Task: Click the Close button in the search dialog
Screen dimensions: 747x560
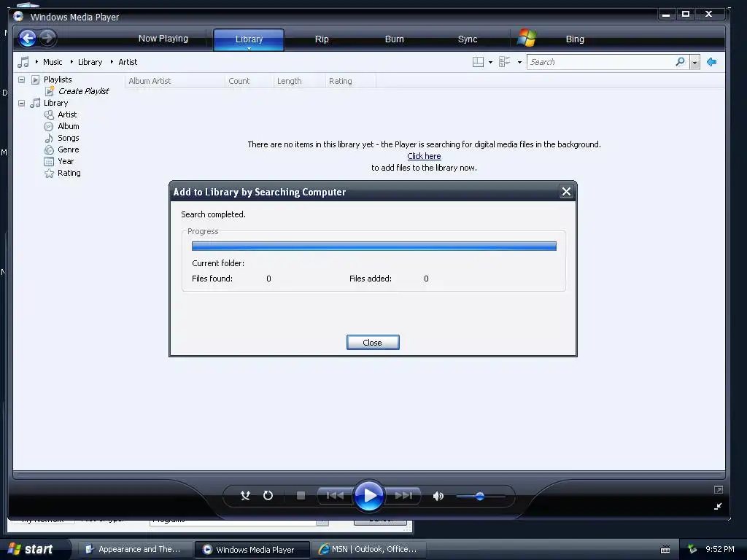Action: click(373, 343)
